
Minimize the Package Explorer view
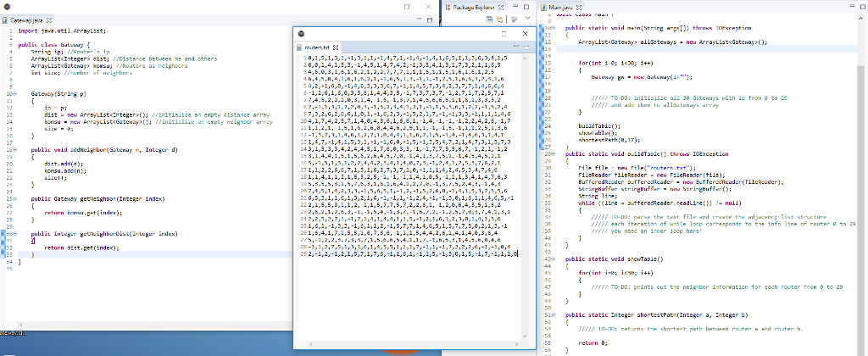coord(515,6)
